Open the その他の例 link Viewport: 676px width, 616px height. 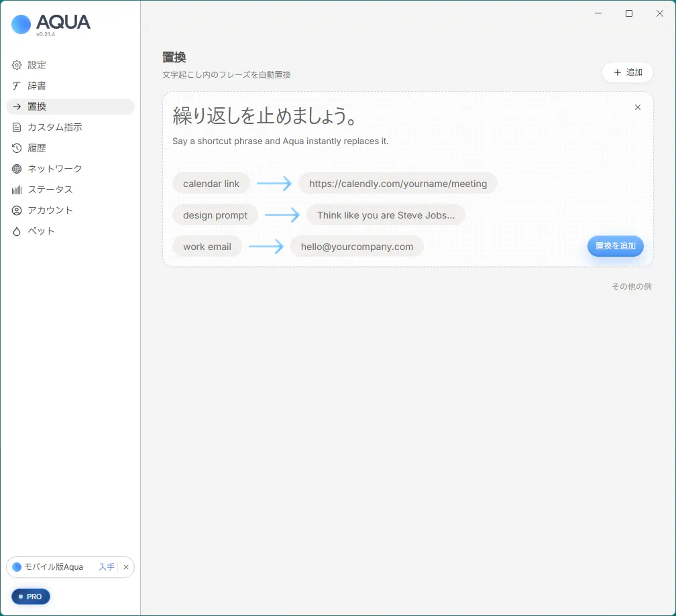pyautogui.click(x=632, y=286)
